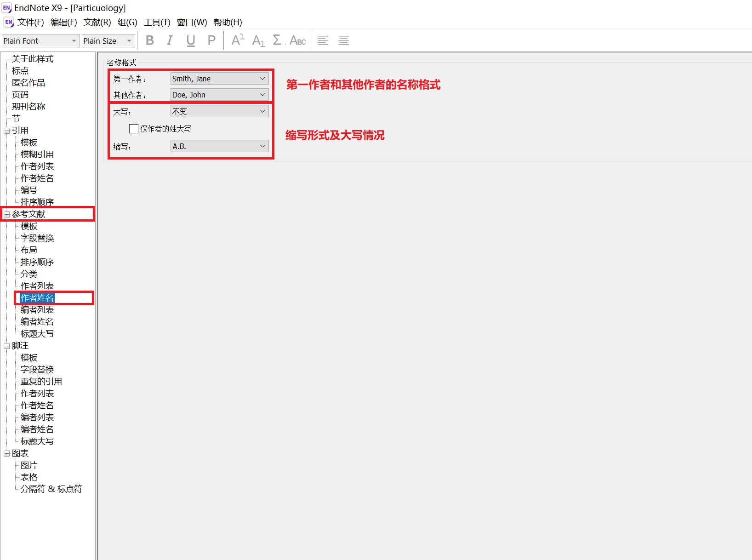This screenshot has width=752, height=560.
Task: Open the 窗口(W) menu
Action: point(192,22)
